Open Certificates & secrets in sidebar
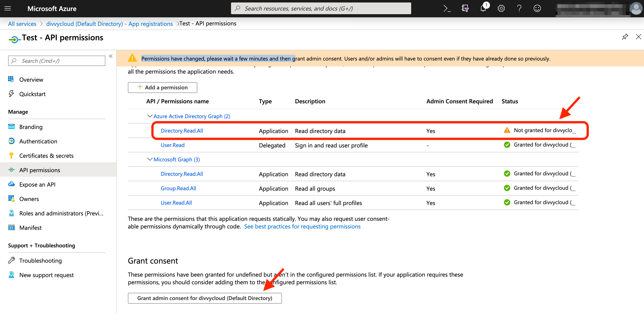This screenshot has width=644, height=314. (x=46, y=156)
